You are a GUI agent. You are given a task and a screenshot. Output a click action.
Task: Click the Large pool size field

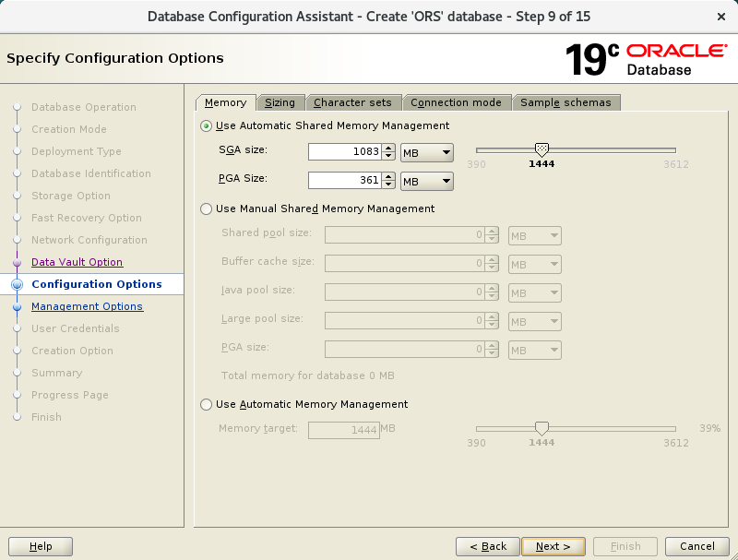click(x=404, y=321)
